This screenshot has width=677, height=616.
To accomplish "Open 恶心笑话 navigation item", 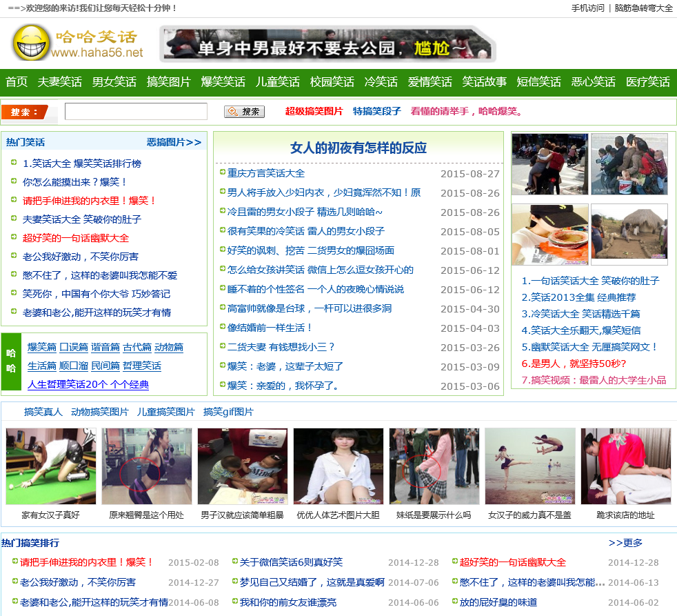I will tap(593, 81).
